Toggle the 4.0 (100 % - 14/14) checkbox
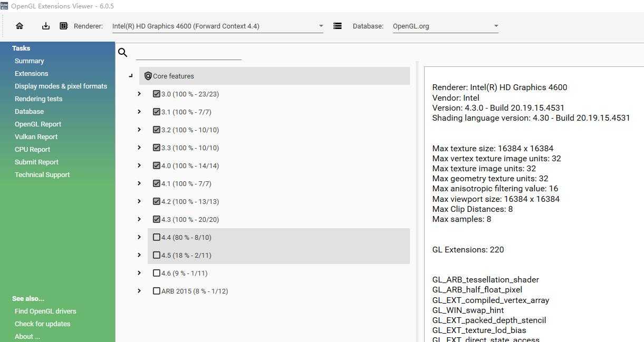The image size is (644, 342). 157,165
